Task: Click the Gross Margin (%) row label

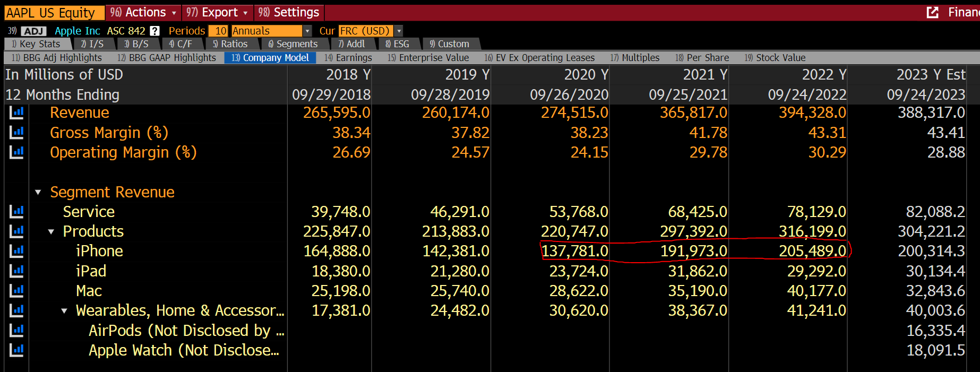Action: click(x=109, y=133)
